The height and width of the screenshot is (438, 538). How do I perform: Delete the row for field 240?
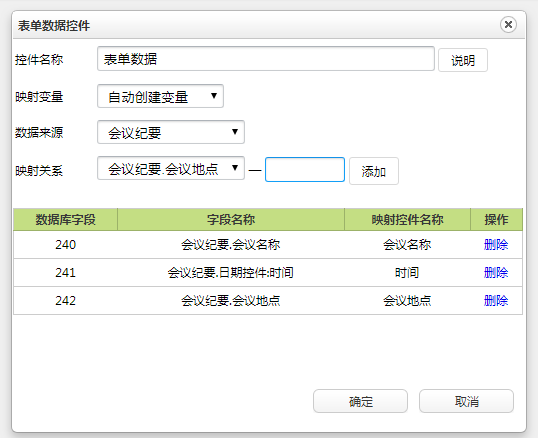(496, 245)
